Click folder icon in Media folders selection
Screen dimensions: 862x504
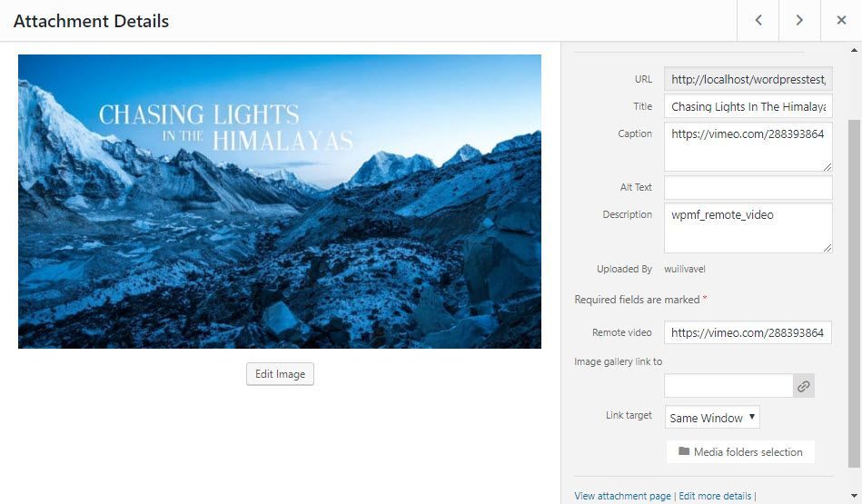(x=684, y=451)
